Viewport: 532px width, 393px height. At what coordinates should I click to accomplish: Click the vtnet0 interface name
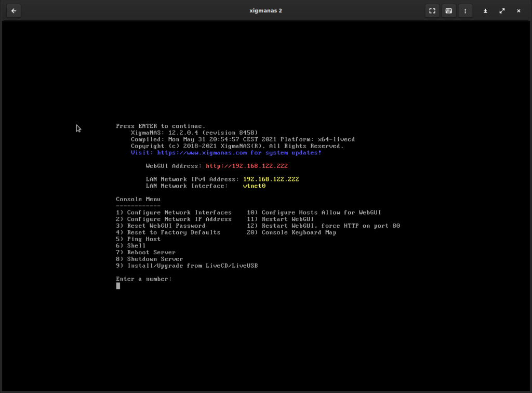pos(254,186)
